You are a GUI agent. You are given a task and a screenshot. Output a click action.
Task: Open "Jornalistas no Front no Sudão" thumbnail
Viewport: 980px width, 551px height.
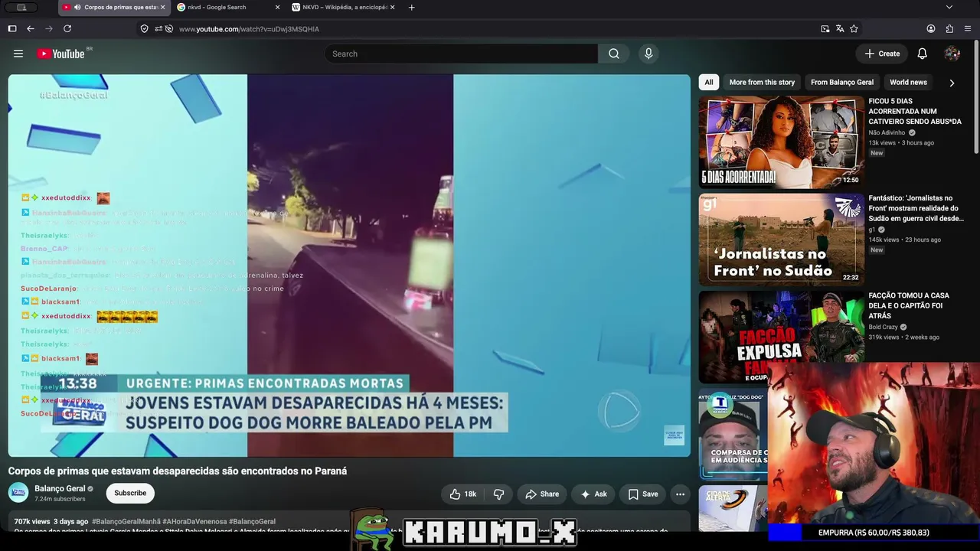pos(781,240)
